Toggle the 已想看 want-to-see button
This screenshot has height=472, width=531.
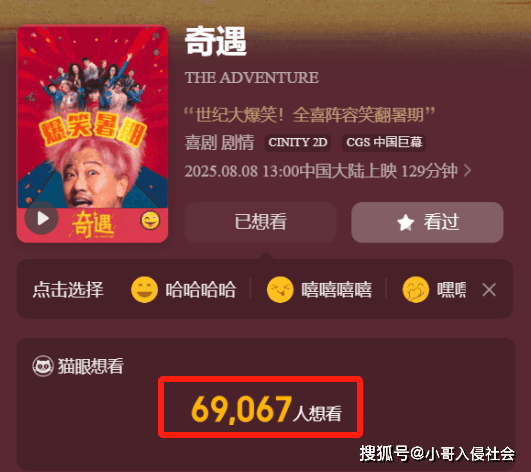pos(260,222)
